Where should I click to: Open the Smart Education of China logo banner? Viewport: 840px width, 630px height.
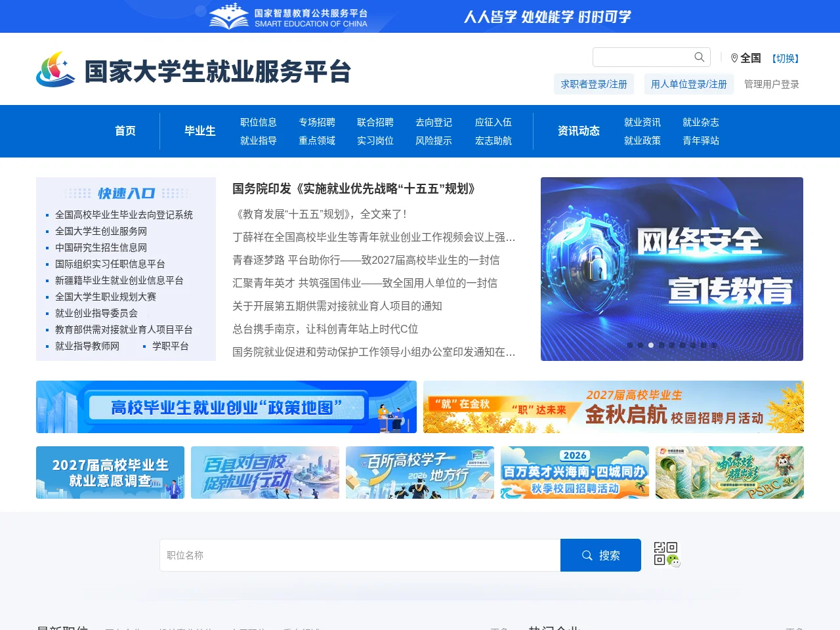coord(288,16)
